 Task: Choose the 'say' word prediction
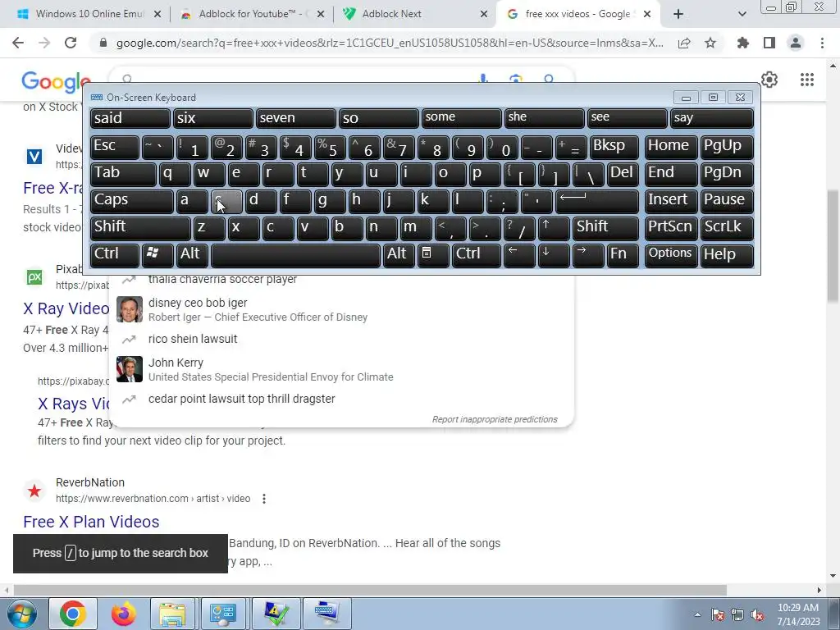[711, 118]
